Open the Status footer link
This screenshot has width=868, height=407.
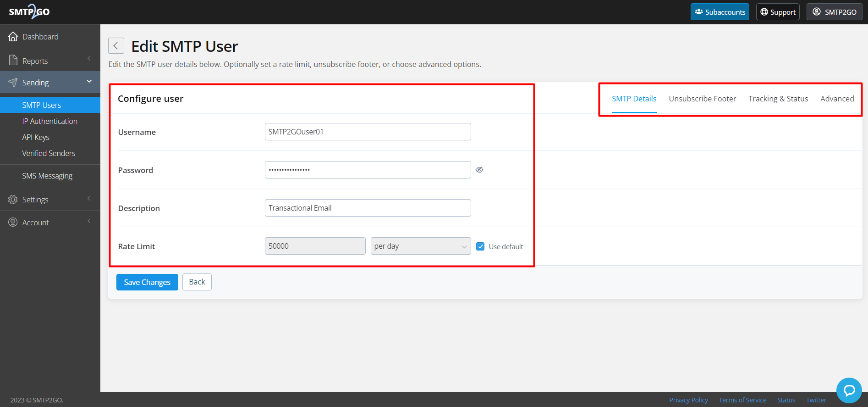click(x=786, y=400)
